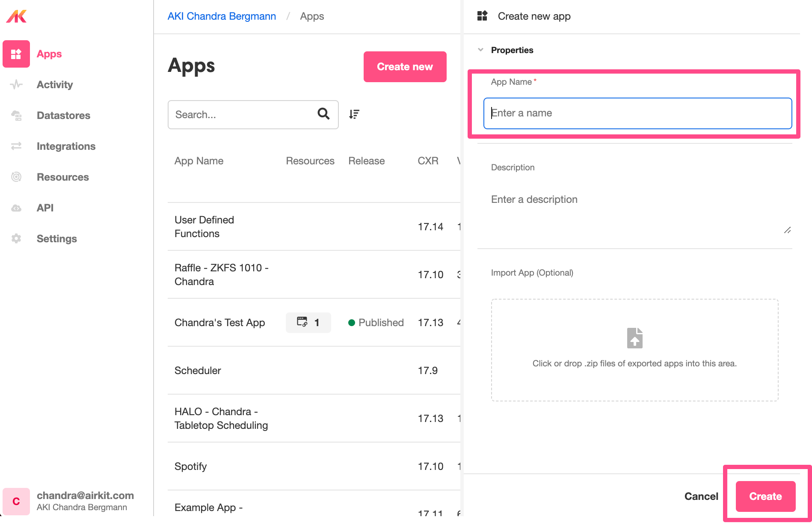The height and width of the screenshot is (523, 812).
Task: Click the user avatar C icon
Action: 16,501
